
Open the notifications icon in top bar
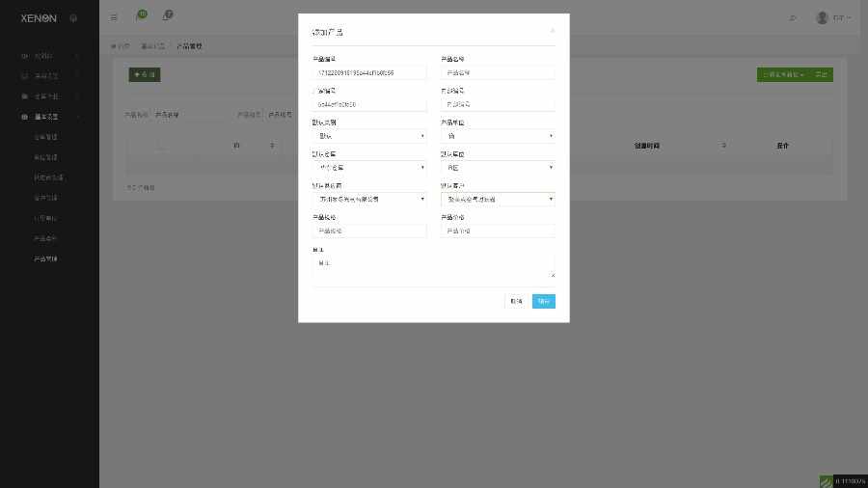pos(168,15)
